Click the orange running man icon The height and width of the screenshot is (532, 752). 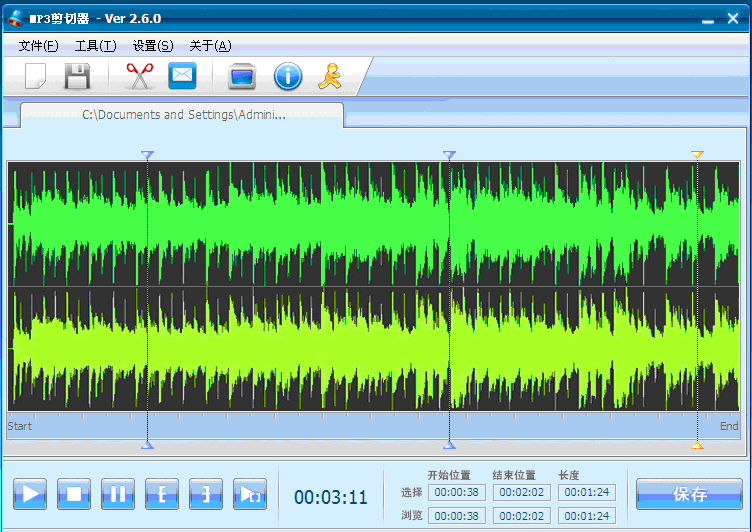tap(330, 76)
